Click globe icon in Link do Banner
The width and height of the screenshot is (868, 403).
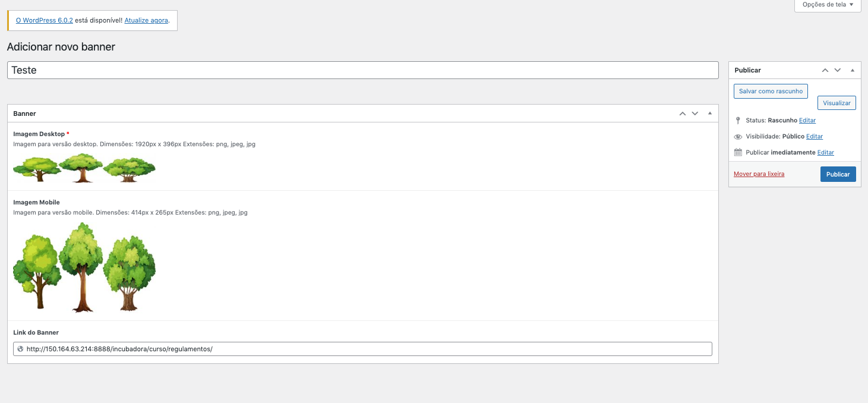pos(20,349)
